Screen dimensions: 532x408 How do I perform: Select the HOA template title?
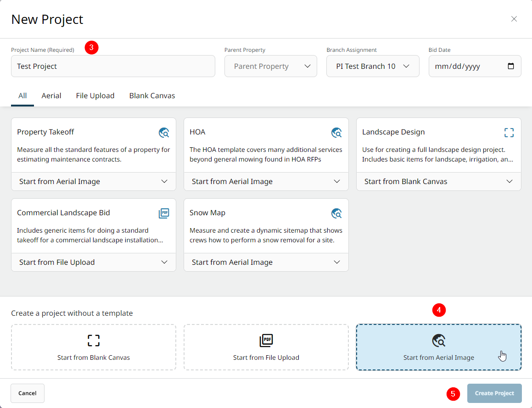[x=197, y=132]
